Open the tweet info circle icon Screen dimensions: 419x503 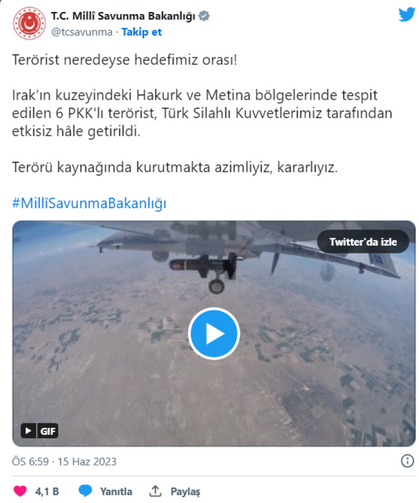pyautogui.click(x=407, y=461)
